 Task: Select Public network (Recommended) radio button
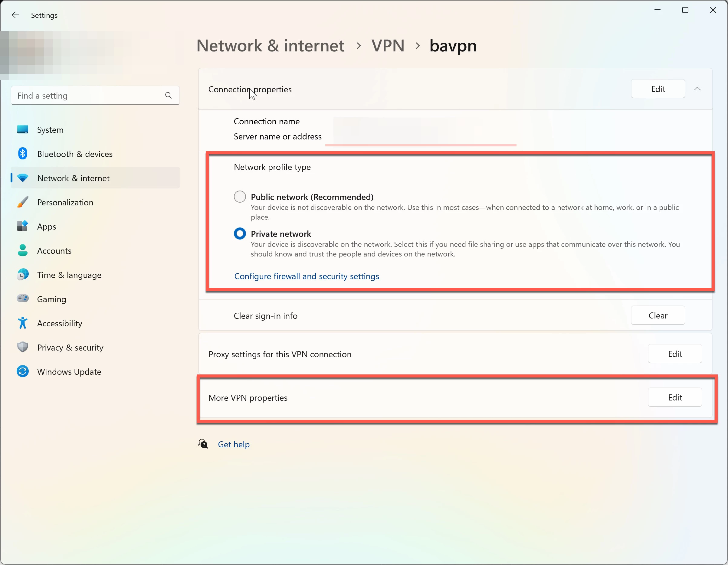pos(240,197)
